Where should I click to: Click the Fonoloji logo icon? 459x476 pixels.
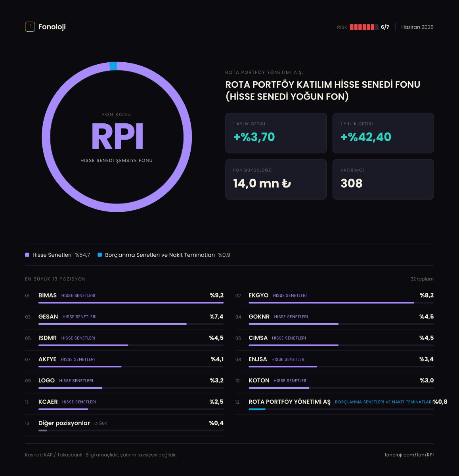[x=30, y=27]
